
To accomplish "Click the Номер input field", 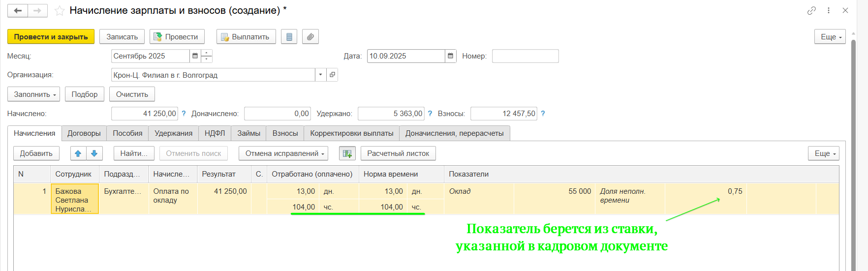I will (x=525, y=56).
